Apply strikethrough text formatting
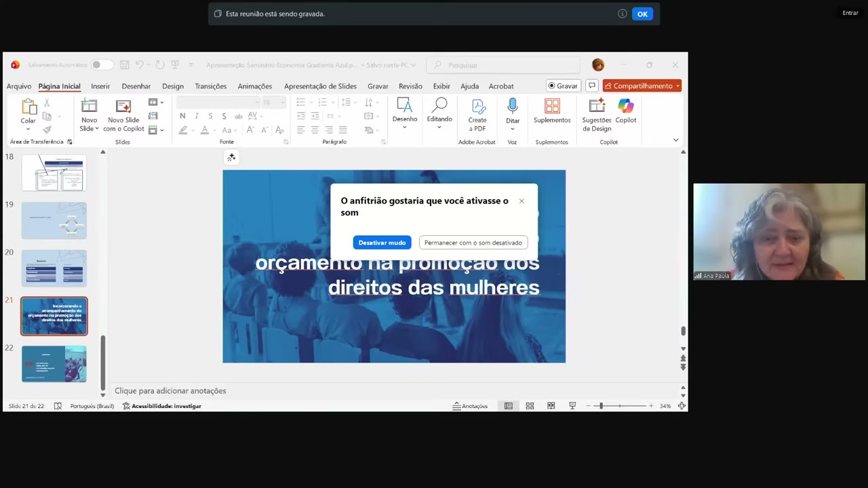 click(x=238, y=116)
